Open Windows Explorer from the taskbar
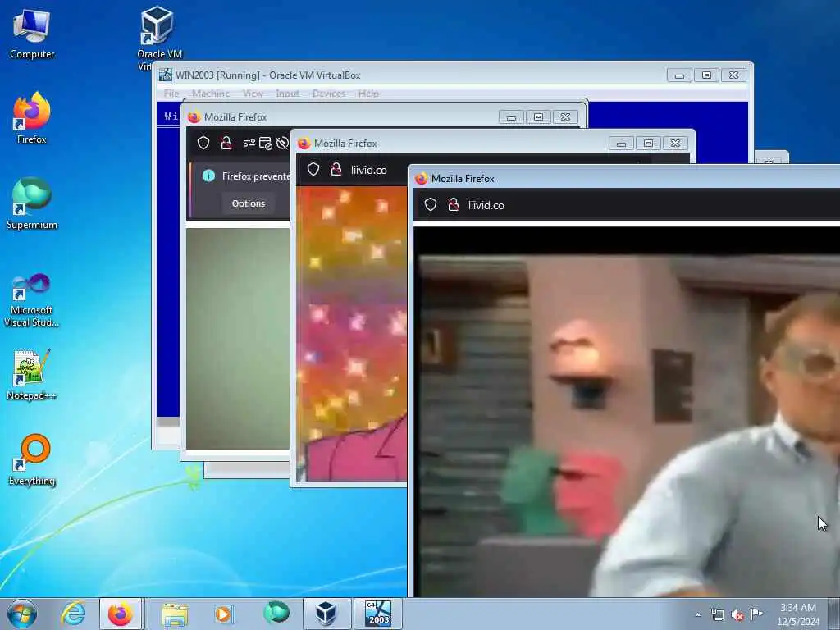840x630 pixels. (x=175, y=614)
